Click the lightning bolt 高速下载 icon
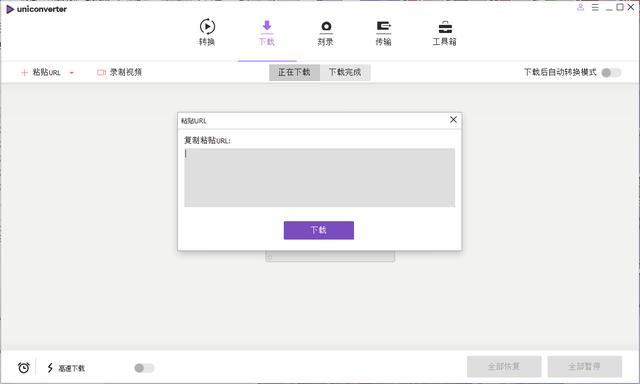Screen dimensions: 640x384 [50, 368]
